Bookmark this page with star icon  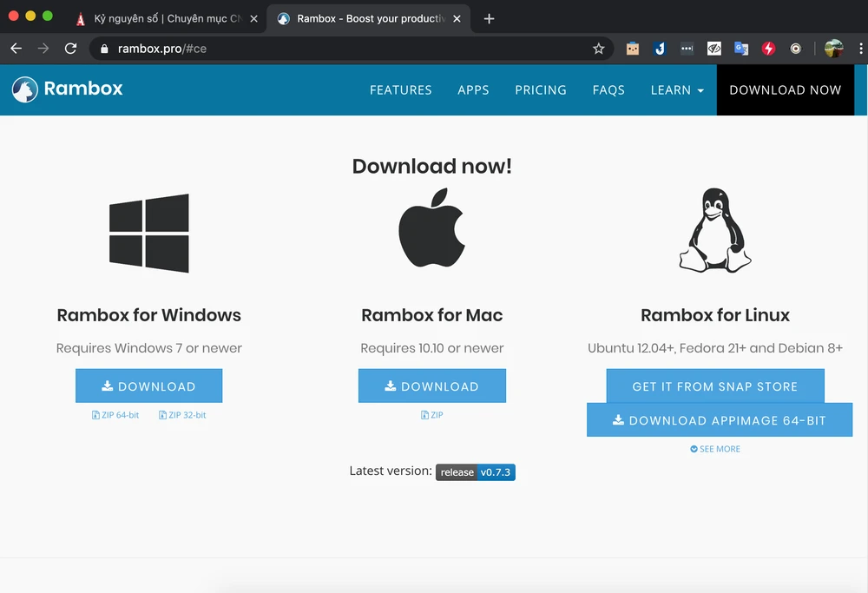tap(598, 49)
